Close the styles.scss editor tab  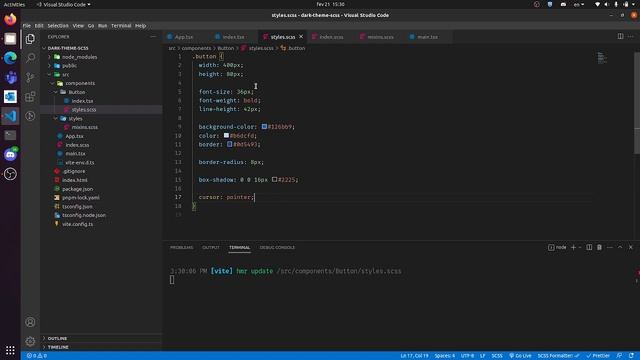301,36
